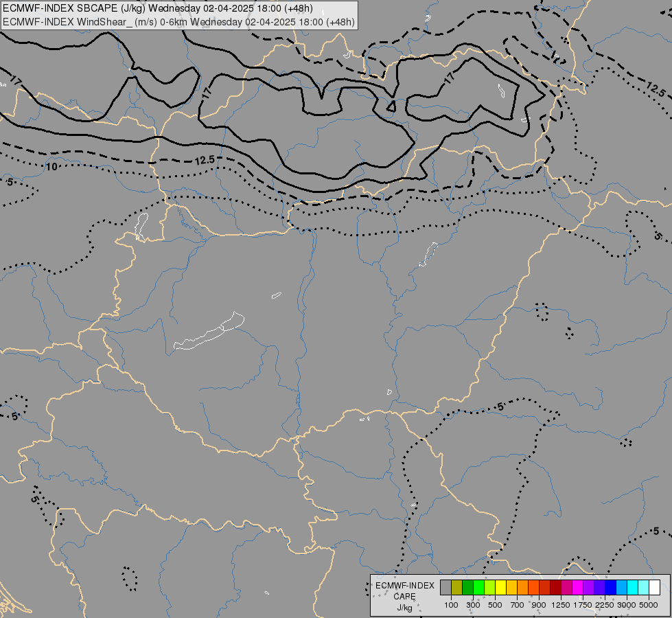672x618 pixels.
Task: Click the legend value 300
Action: [473, 605]
